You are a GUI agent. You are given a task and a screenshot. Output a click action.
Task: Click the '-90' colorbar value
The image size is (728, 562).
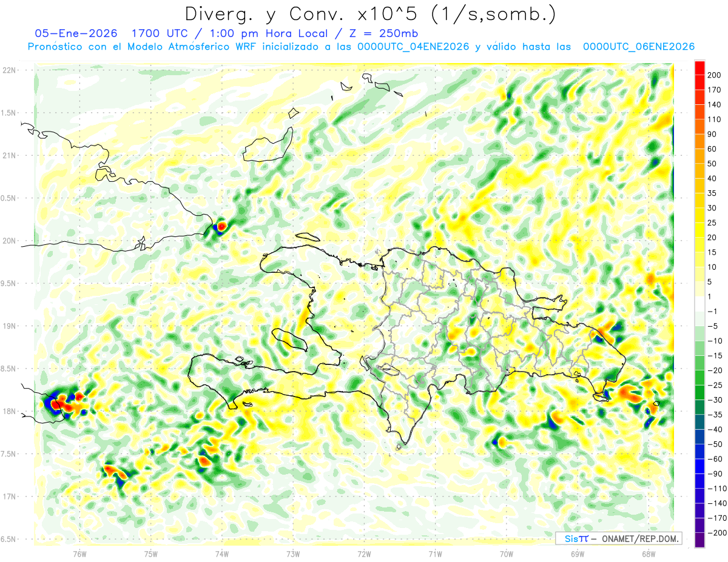point(714,473)
